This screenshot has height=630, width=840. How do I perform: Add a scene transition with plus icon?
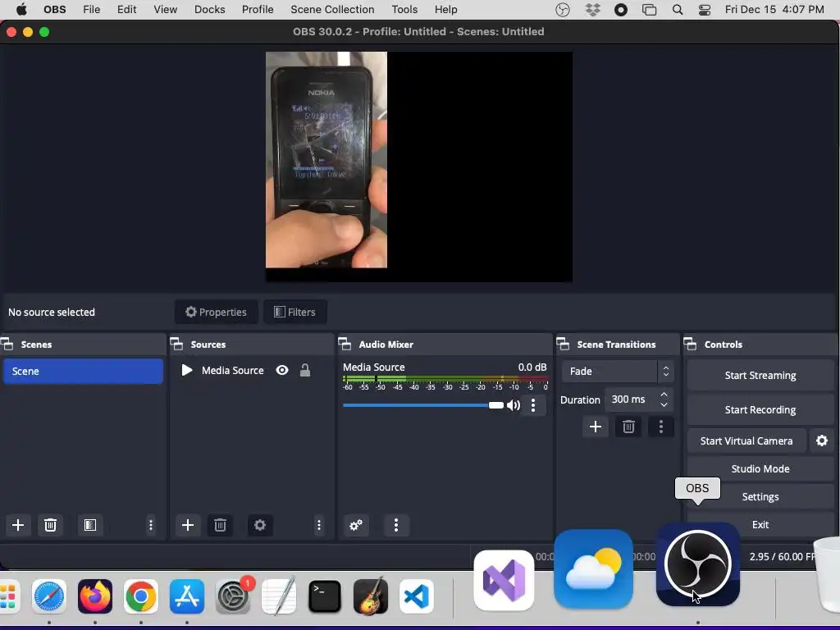[x=596, y=427]
